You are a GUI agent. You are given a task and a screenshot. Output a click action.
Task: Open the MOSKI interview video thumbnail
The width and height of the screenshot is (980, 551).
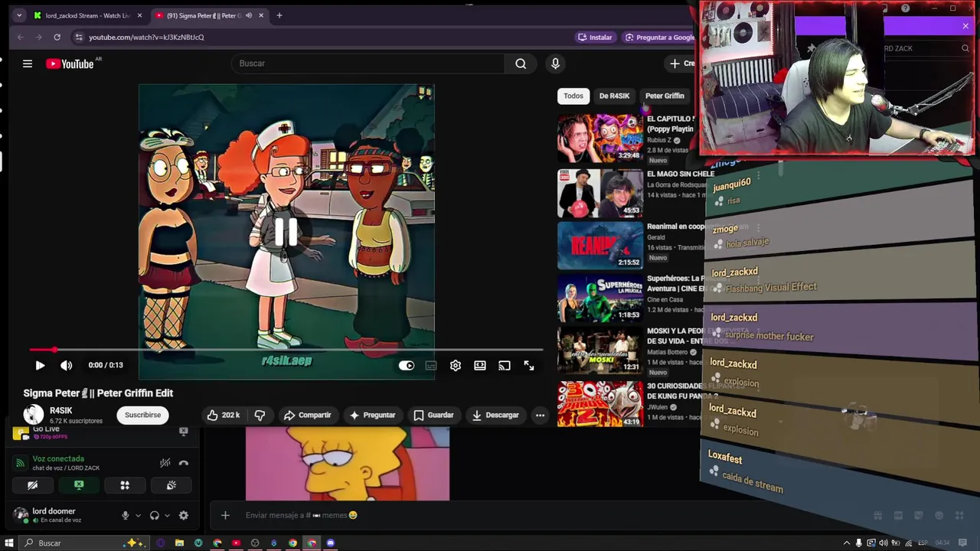600,351
